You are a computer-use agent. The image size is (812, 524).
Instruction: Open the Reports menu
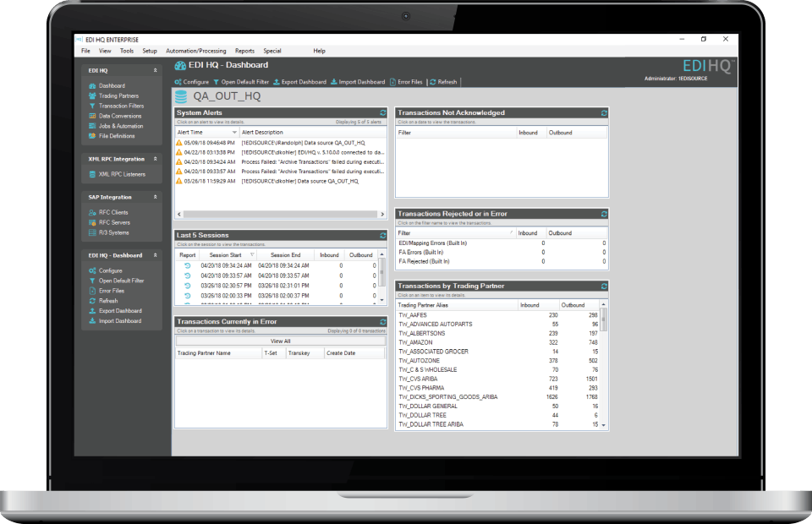pyautogui.click(x=245, y=52)
